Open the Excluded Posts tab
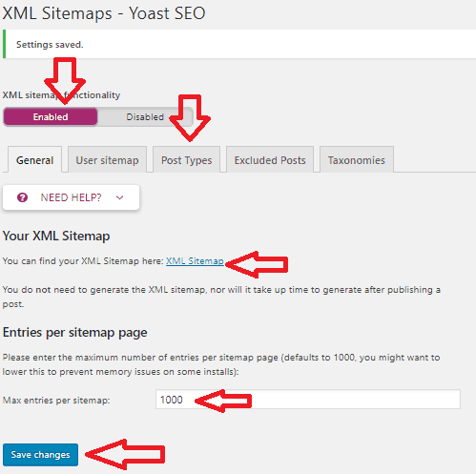 click(x=270, y=160)
